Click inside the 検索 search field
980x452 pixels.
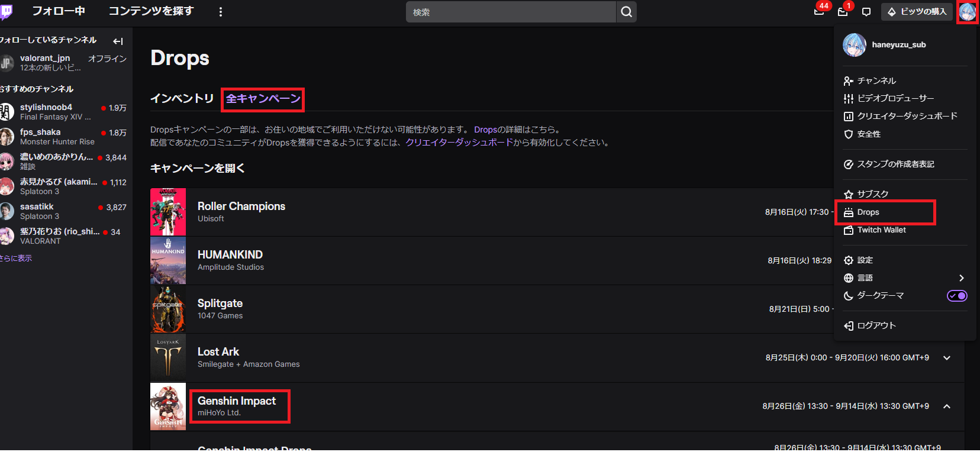point(511,12)
